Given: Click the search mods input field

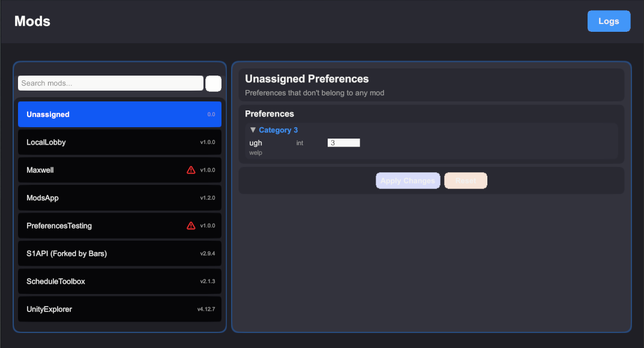Looking at the screenshot, I should click(x=110, y=83).
